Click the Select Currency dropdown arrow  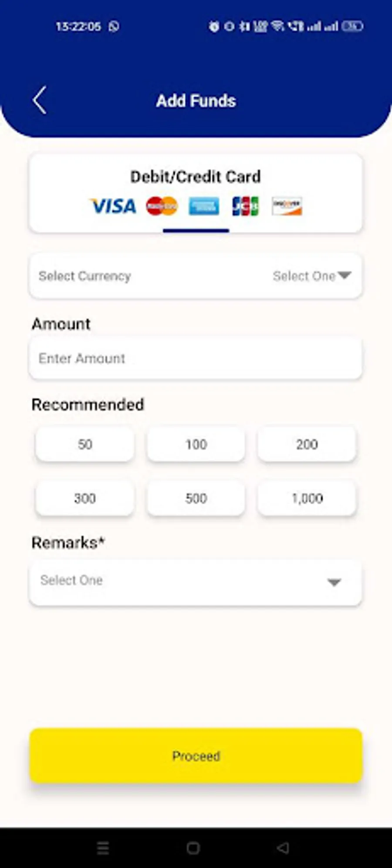point(344,275)
